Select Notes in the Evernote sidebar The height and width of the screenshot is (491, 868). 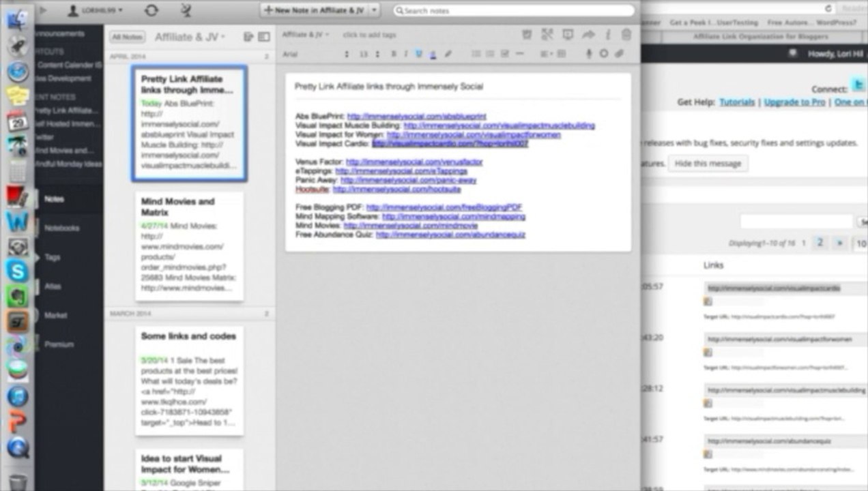54,199
